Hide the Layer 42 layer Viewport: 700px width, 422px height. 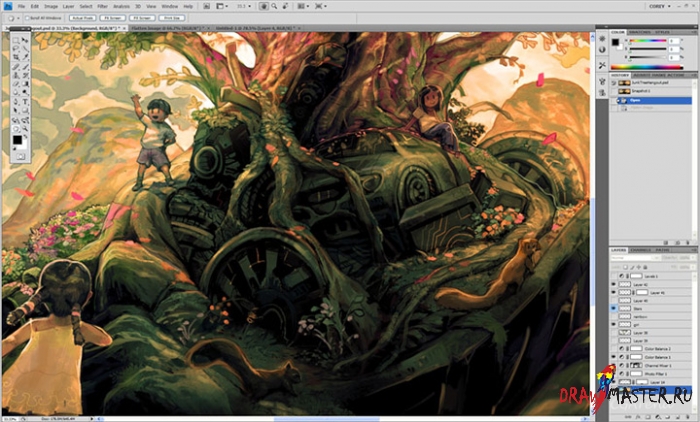[x=613, y=284]
